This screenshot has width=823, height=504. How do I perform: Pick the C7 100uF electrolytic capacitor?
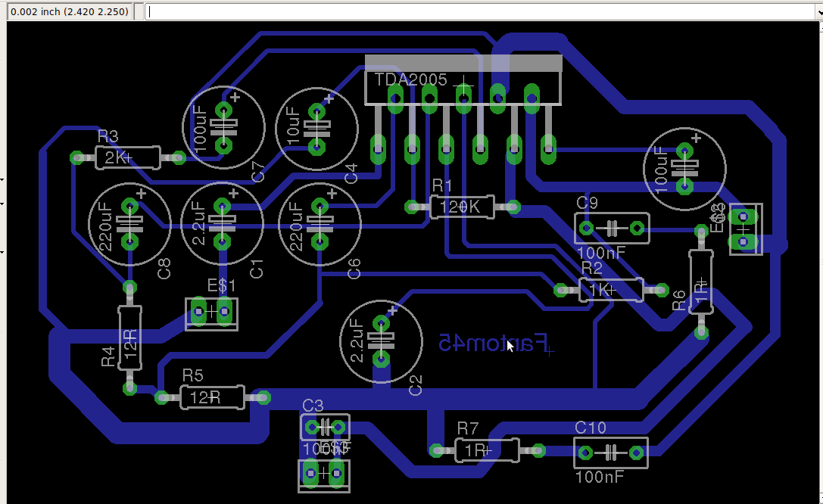point(223,127)
